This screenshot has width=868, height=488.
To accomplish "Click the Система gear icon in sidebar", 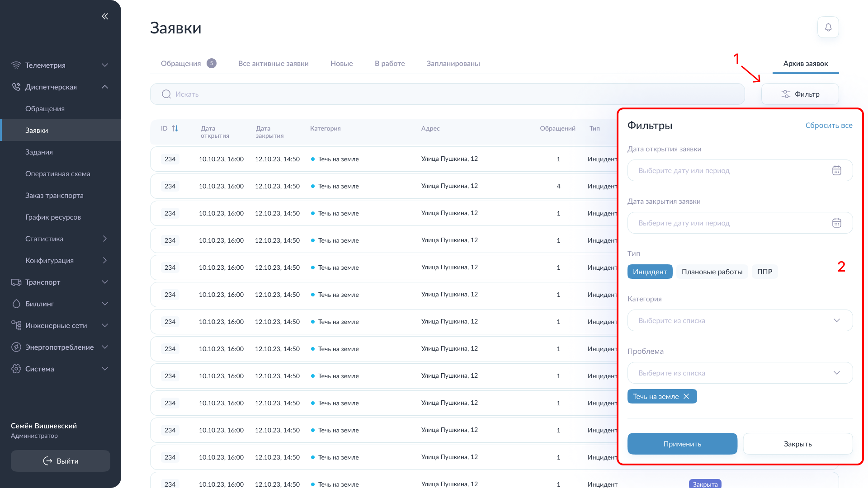I will point(16,369).
